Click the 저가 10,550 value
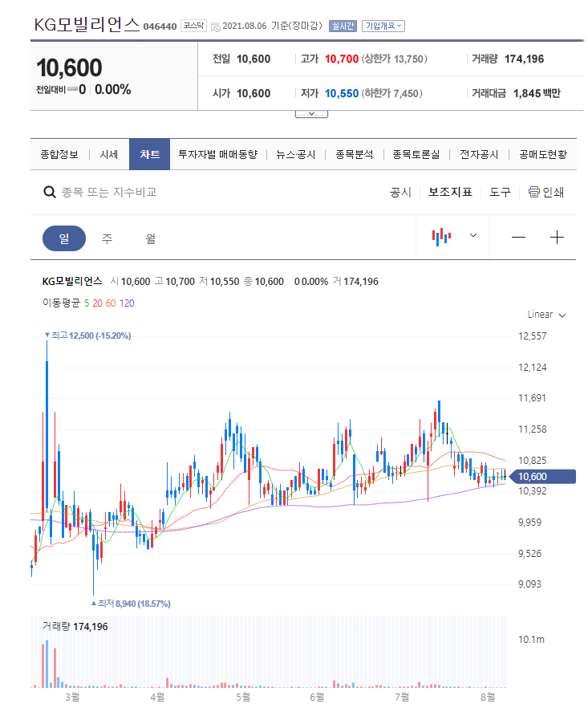Image resolution: width=588 pixels, height=720 pixels. [342, 93]
